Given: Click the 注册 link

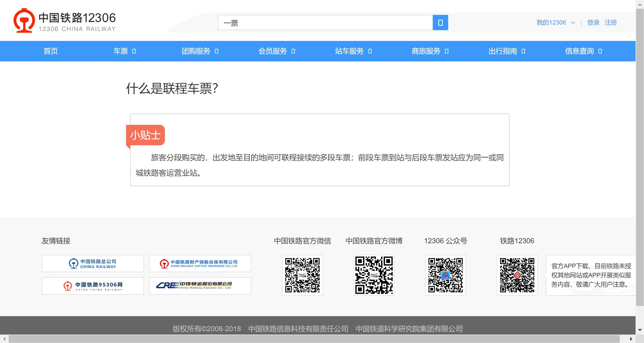Looking at the screenshot, I should [611, 23].
